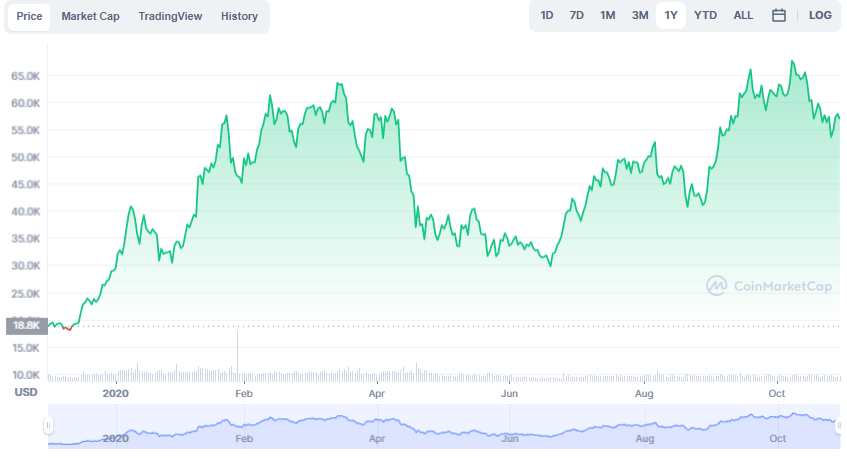847x458 pixels.
Task: Grab the right range slider handle
Action: point(839,426)
